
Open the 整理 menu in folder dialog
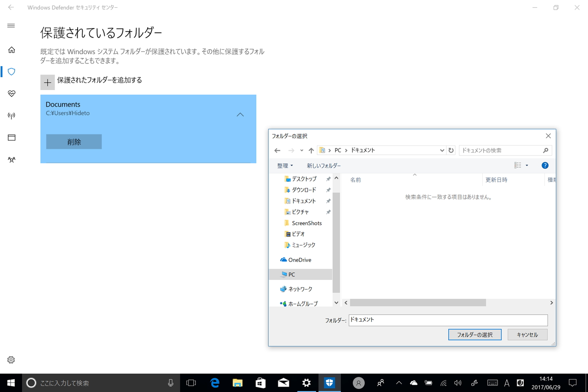pos(285,165)
